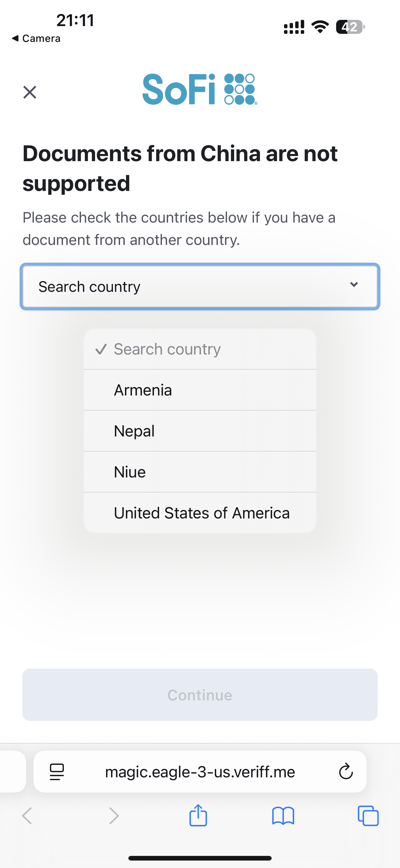Open Safari bookmarks
The width and height of the screenshot is (400, 868).
coord(283,816)
